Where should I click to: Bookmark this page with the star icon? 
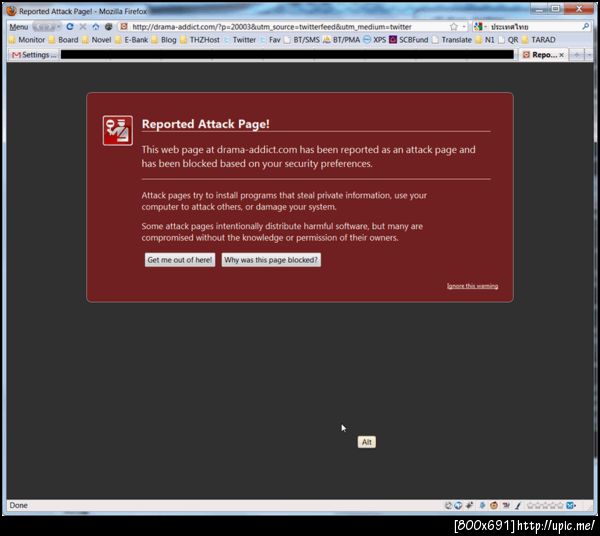click(x=453, y=26)
